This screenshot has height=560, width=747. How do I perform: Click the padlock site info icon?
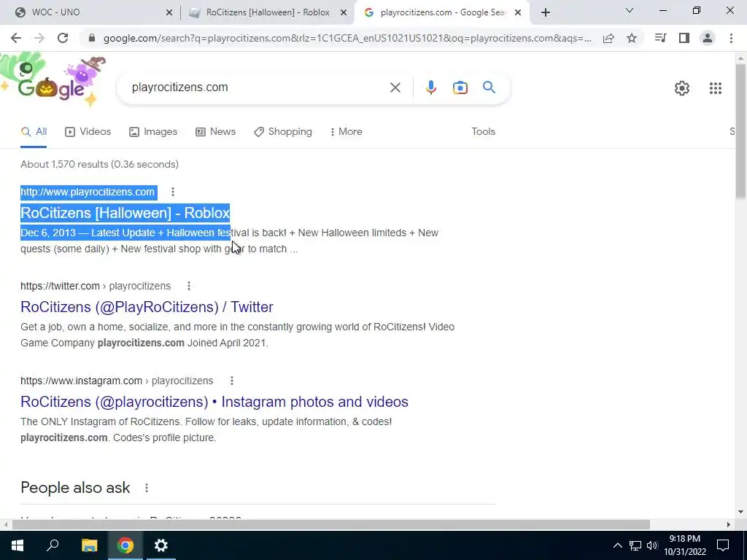[x=93, y=38]
